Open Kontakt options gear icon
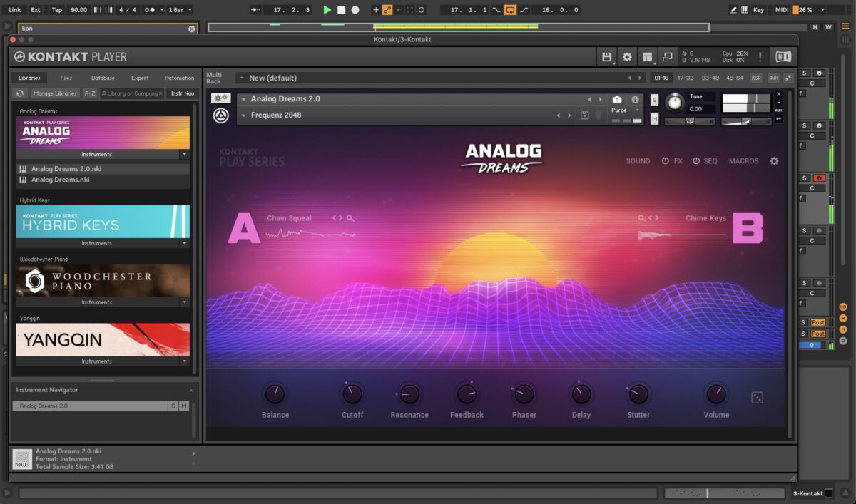This screenshot has height=504, width=856. pyautogui.click(x=627, y=57)
